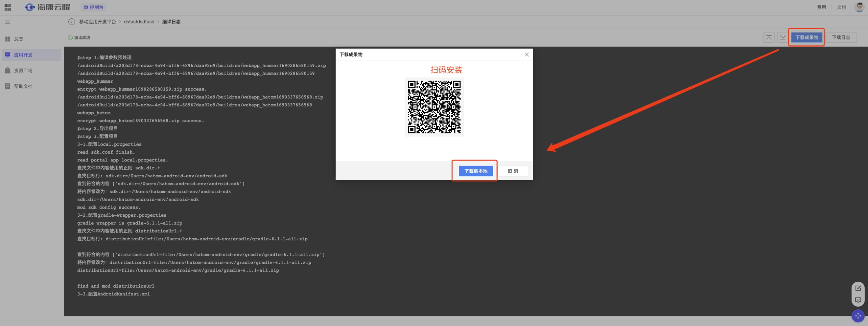This screenshot has width=868, height=326.
Task: Click log line '3-3.配置AndroidManifest.xml'
Action: pyautogui.click(x=113, y=294)
